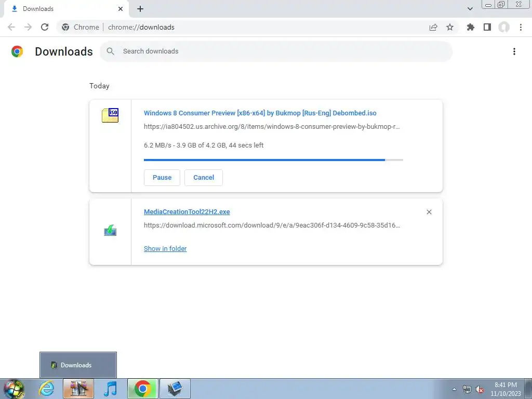
Task: Toggle the side panel icon
Action: pos(487,27)
